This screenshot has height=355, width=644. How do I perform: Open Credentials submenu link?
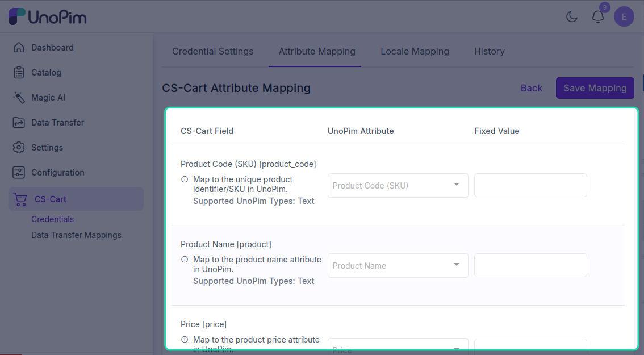pos(53,219)
